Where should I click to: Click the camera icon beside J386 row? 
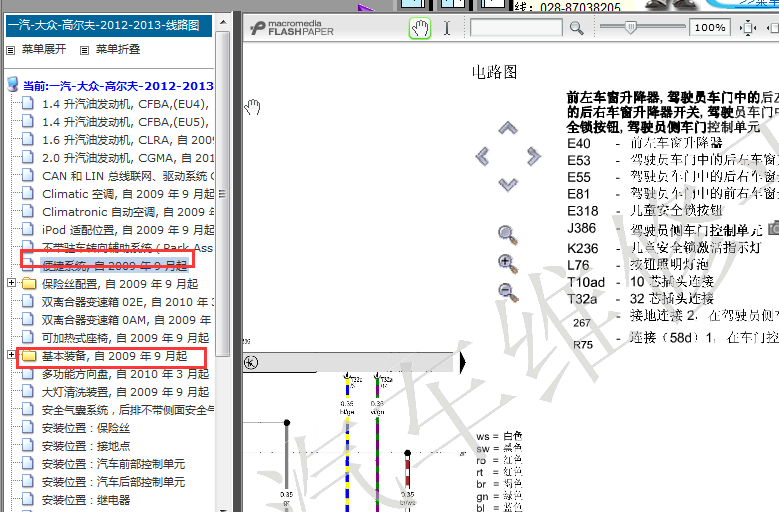tap(774, 228)
